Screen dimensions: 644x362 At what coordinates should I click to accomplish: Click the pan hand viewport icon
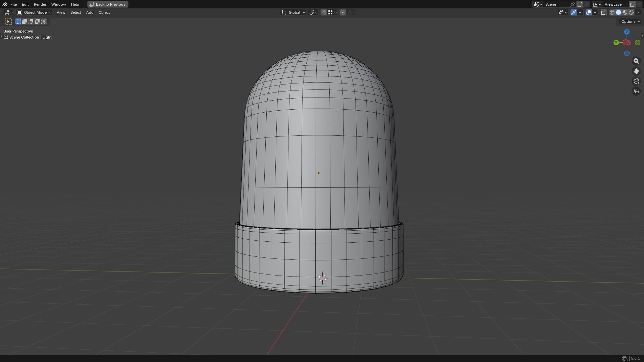click(x=636, y=71)
